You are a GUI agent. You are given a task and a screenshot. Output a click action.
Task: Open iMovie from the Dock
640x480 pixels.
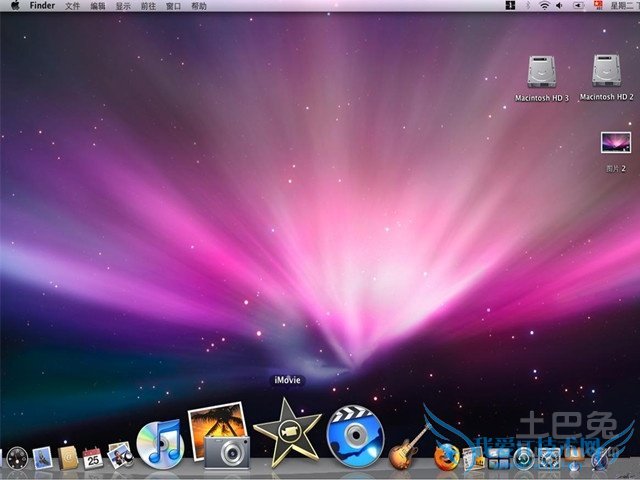coord(287,433)
